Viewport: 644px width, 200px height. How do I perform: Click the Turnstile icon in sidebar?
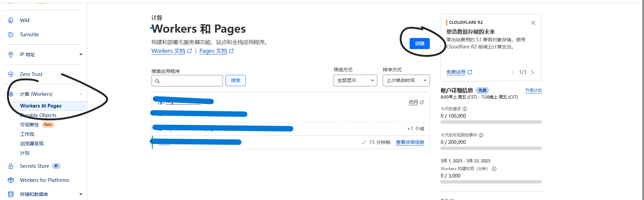[x=11, y=35]
